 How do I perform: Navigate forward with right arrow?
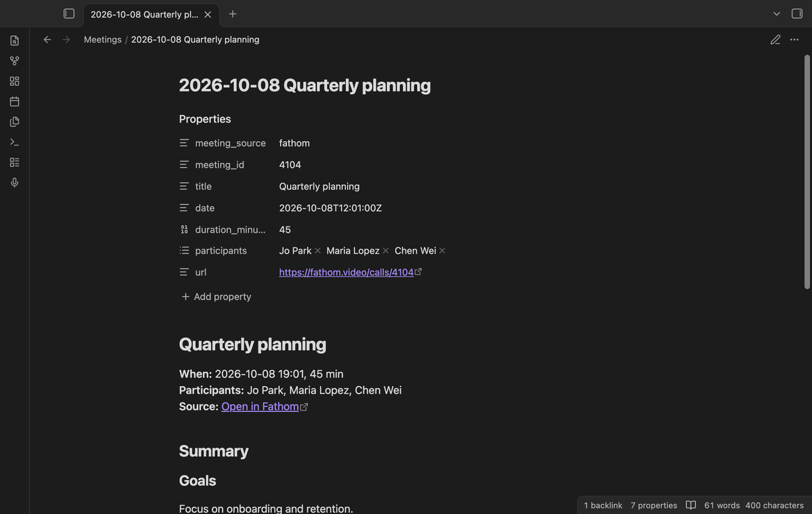[66, 39]
